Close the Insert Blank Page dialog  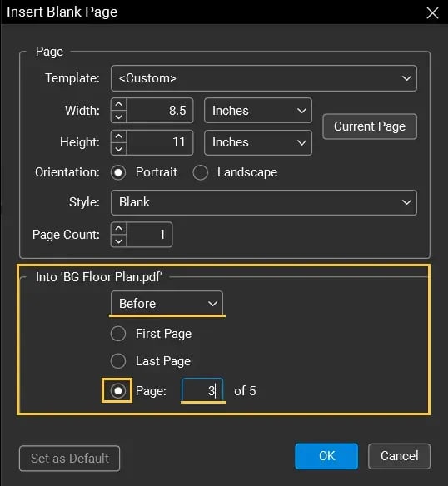432,13
